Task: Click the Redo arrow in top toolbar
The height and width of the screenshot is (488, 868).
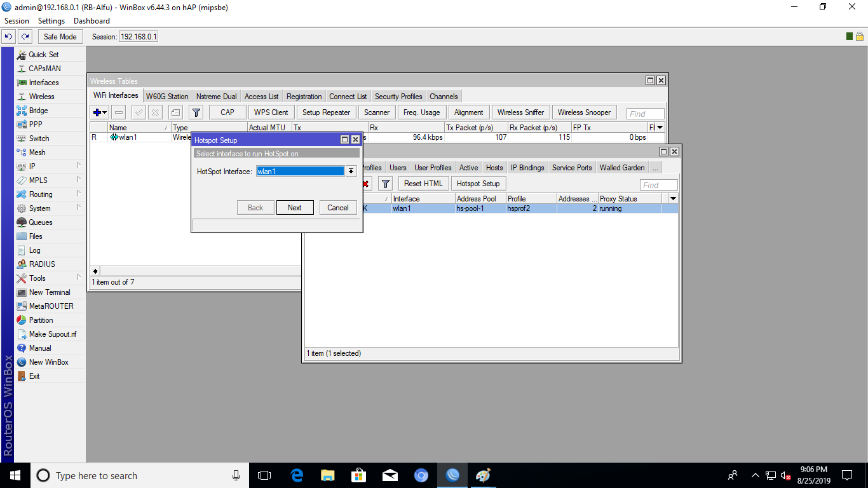Action: 25,37
